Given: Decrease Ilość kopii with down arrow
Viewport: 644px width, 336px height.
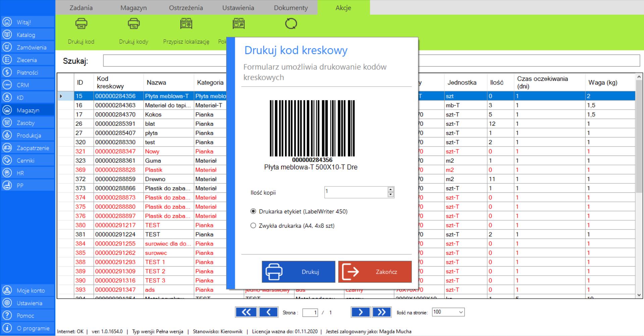Looking at the screenshot, I should [390, 194].
